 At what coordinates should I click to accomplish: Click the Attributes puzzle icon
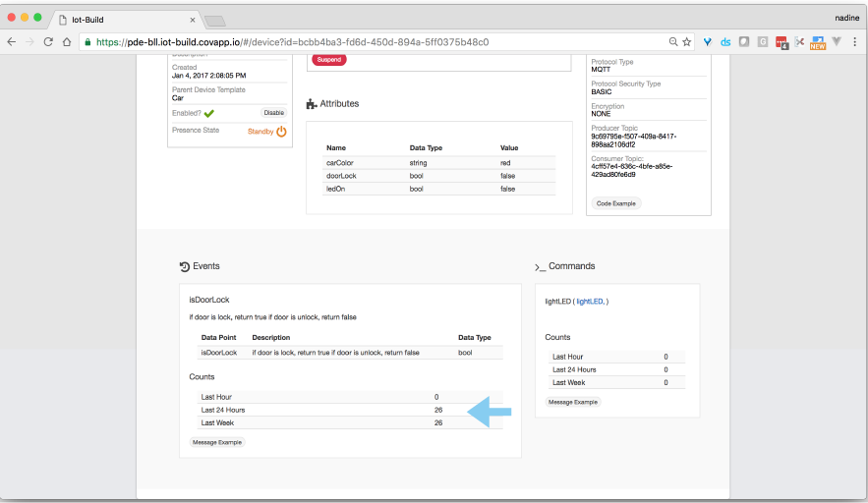(x=312, y=104)
